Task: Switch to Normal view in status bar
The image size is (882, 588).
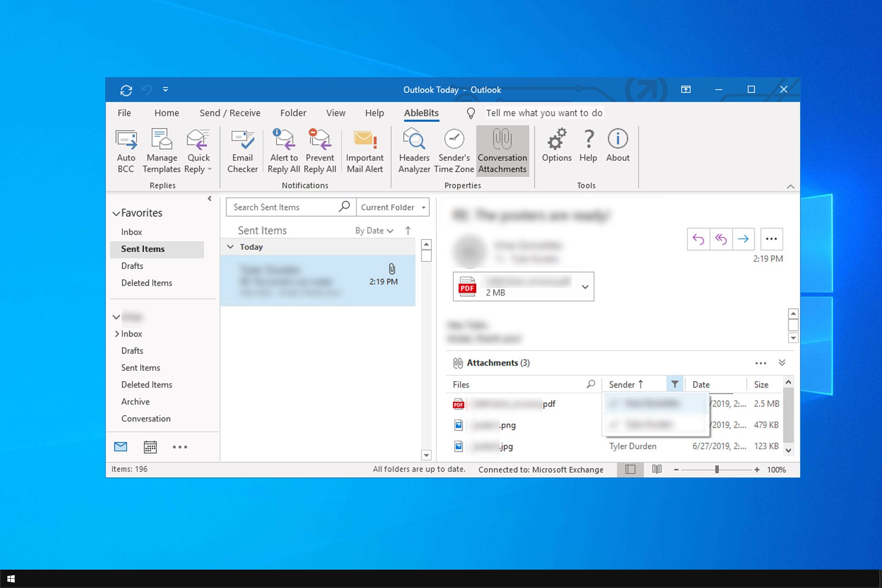Action: point(630,469)
